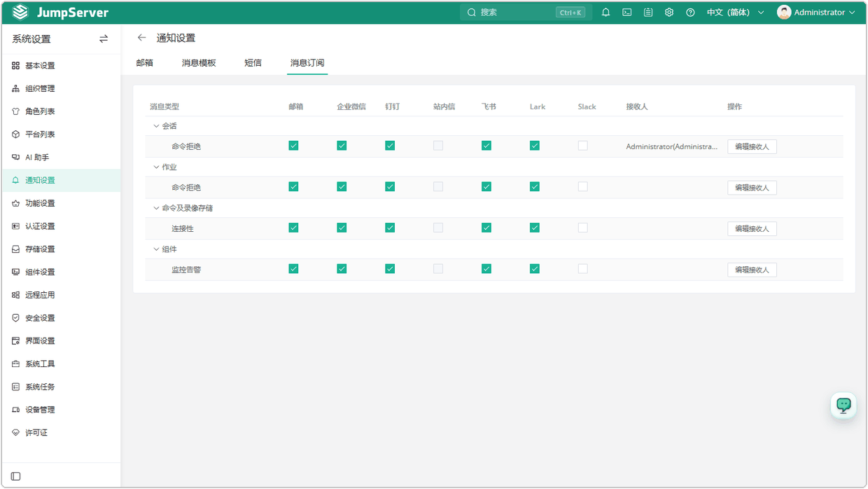The width and height of the screenshot is (868, 489).
Task: Uncheck 企业微信 for 会话 命令拒绝
Action: (x=342, y=146)
